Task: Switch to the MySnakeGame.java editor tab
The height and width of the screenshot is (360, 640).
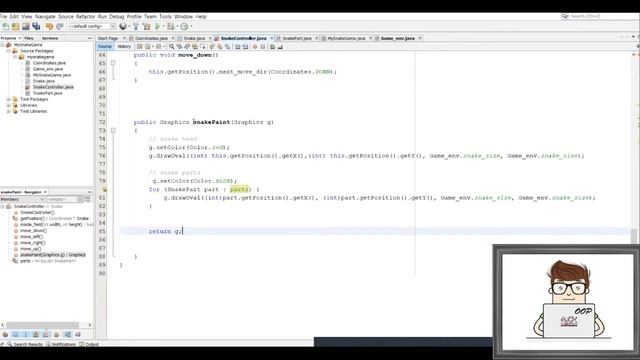Action: coord(347,38)
